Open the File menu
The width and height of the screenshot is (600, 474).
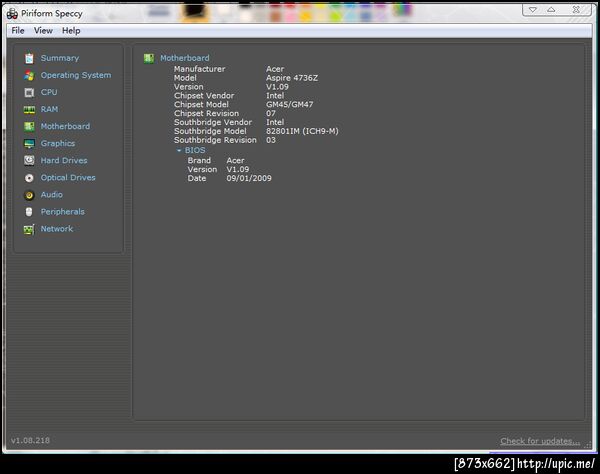(x=18, y=31)
